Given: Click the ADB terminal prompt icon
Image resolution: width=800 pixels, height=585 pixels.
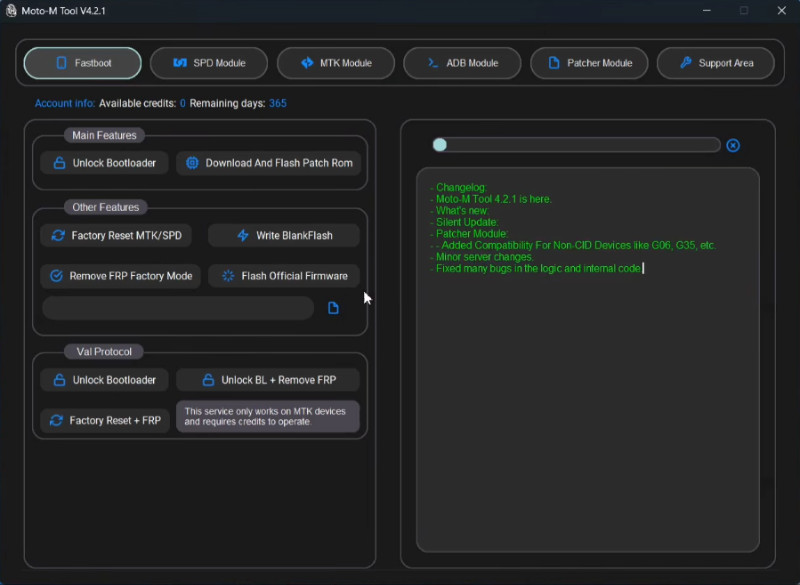Looking at the screenshot, I should pyautogui.click(x=433, y=63).
